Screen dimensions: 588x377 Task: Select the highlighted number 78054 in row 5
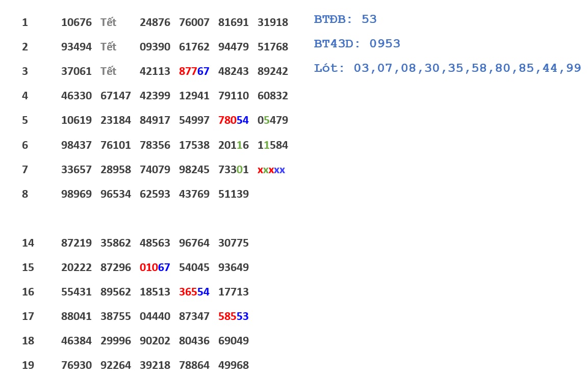point(233,120)
